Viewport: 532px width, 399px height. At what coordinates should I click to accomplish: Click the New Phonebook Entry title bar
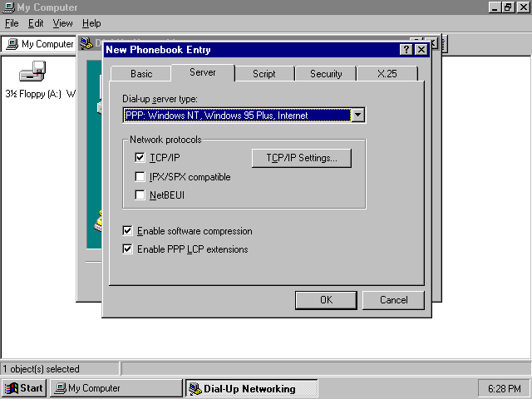tap(251, 50)
